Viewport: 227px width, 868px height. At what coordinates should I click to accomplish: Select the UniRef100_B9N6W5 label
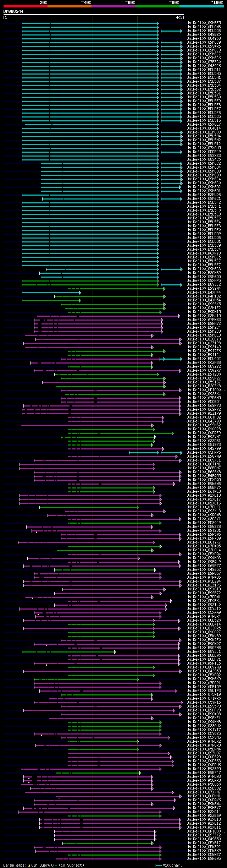(204, 858)
